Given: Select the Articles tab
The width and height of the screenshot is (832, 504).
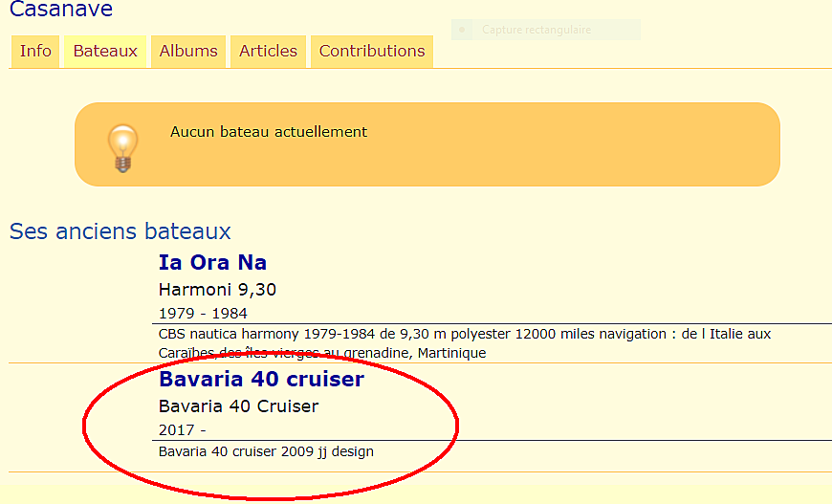Looking at the screenshot, I should click(x=268, y=52).
